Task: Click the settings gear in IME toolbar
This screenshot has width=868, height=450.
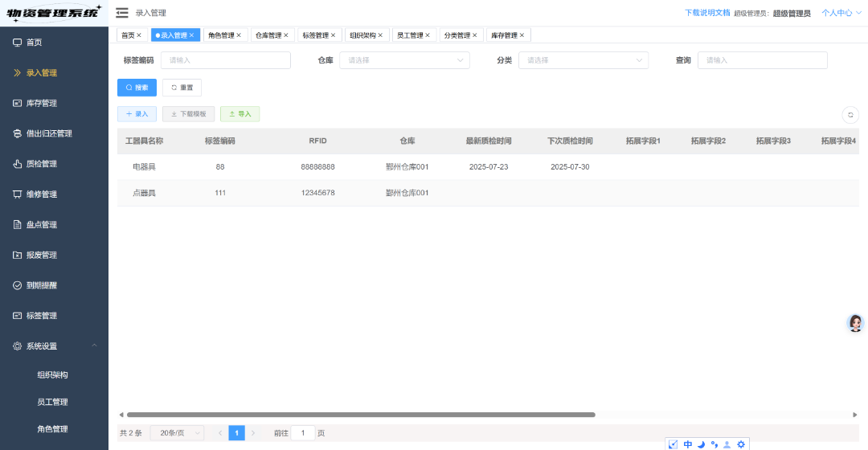Action: point(741,444)
